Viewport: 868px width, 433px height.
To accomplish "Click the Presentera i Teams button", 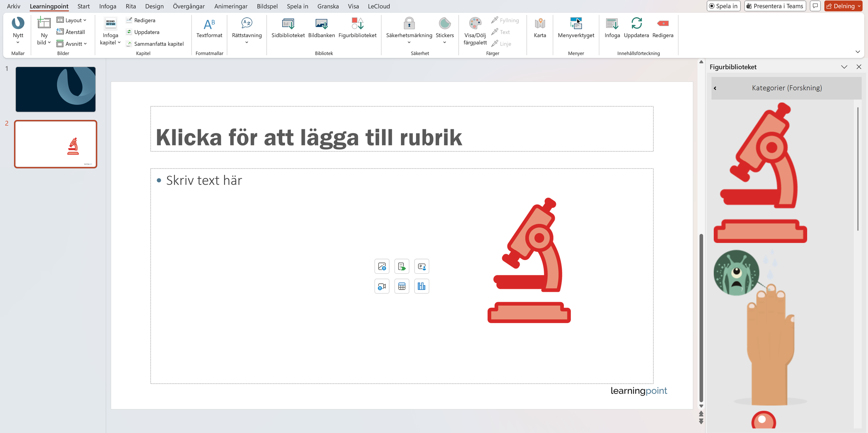I will pos(775,6).
